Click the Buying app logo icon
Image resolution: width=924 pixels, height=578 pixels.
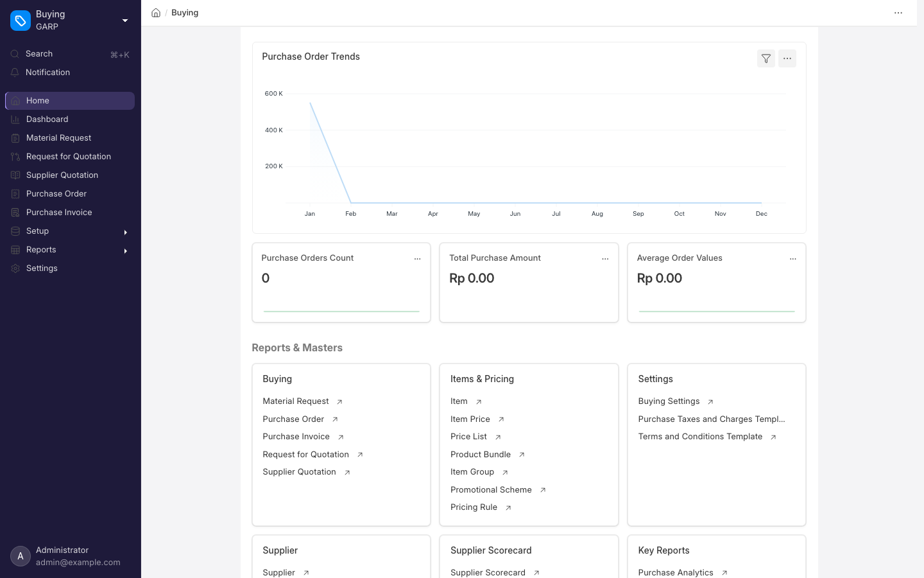21,21
